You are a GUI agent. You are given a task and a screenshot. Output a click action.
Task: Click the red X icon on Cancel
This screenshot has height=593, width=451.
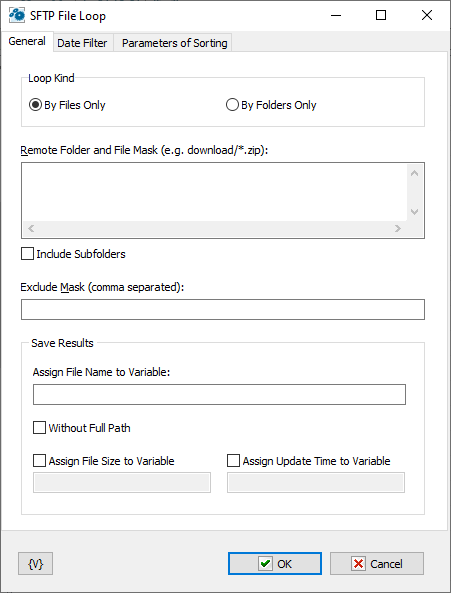coord(358,564)
